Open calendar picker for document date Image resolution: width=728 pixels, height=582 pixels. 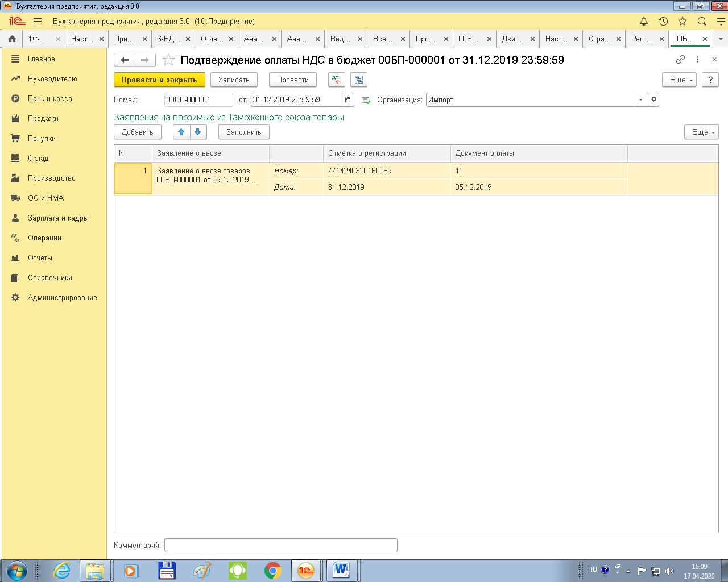pyautogui.click(x=348, y=100)
